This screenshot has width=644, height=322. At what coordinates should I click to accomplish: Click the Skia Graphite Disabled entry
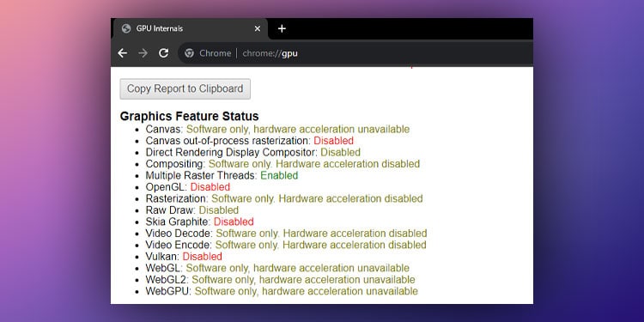[x=199, y=222]
